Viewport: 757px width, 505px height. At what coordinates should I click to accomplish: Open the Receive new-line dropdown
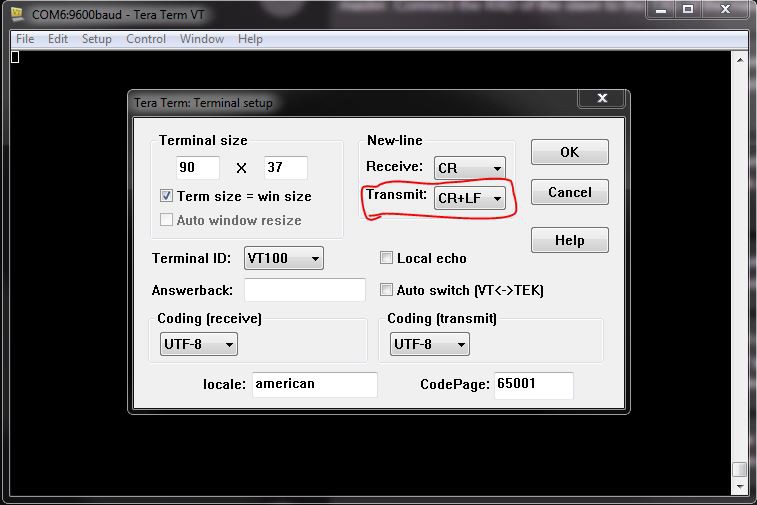pyautogui.click(x=470, y=168)
